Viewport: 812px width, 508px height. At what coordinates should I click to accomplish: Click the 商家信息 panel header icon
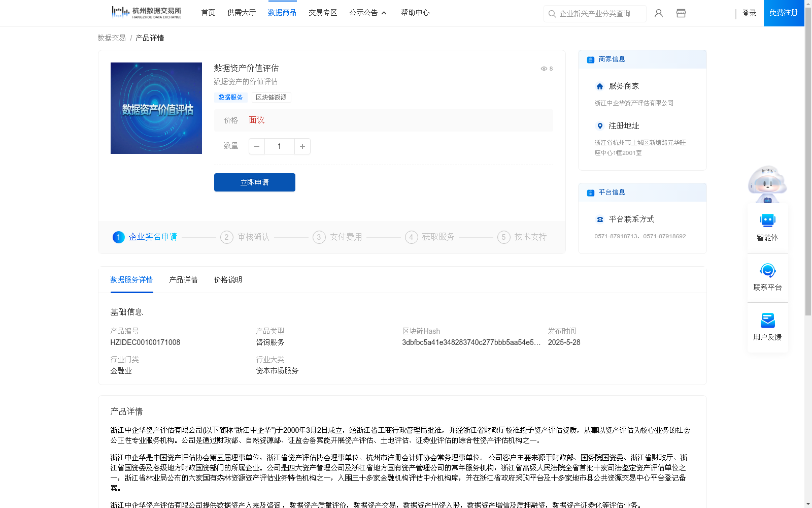(591, 59)
